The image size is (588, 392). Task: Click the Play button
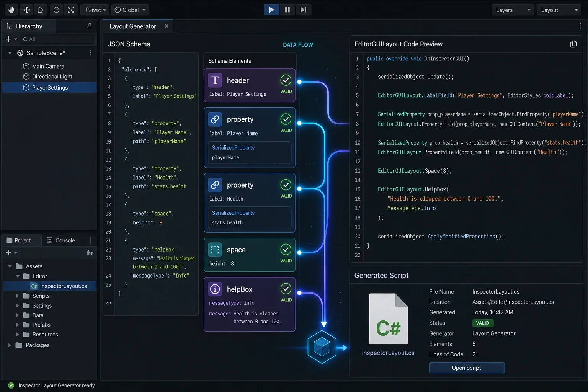(x=271, y=10)
